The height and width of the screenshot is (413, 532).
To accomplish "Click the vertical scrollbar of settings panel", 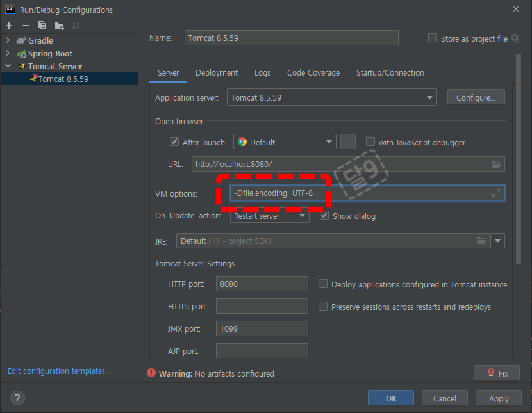I will coord(518,159).
